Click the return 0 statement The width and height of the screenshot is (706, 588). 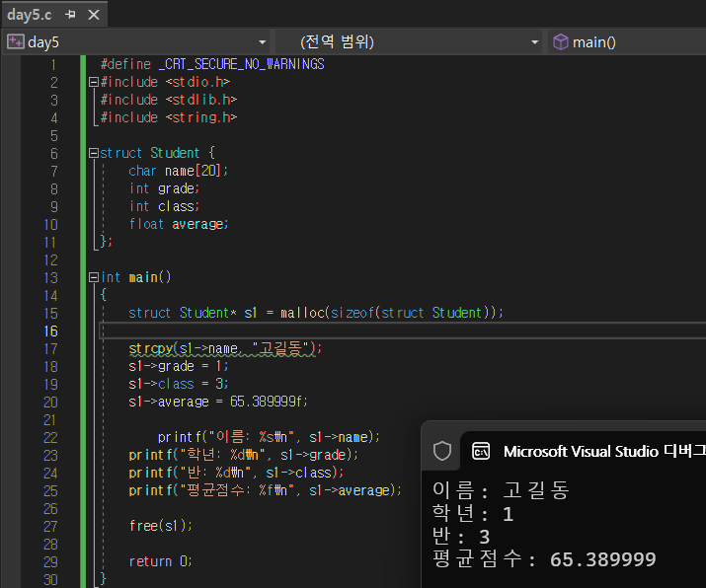click(160, 561)
